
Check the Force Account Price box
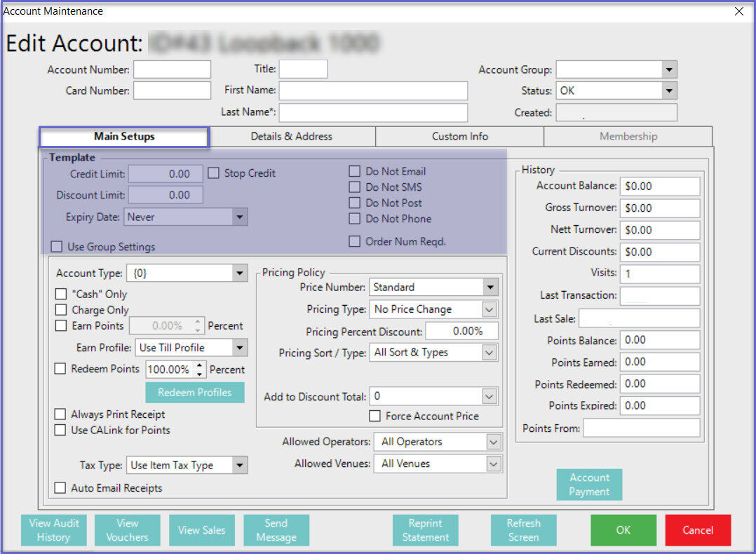(x=375, y=417)
